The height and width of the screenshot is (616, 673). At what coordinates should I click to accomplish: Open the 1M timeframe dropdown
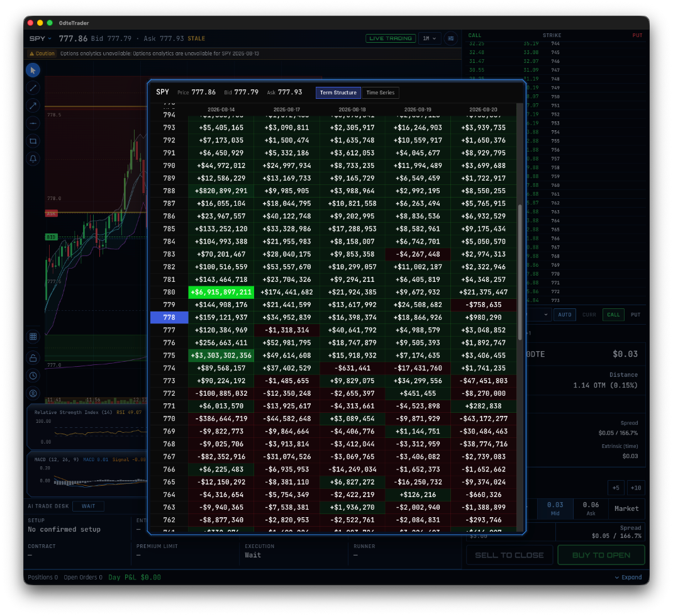click(429, 38)
